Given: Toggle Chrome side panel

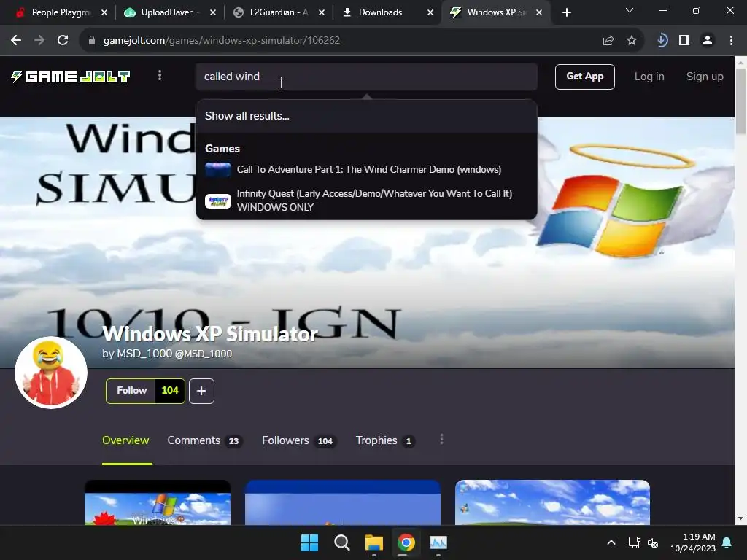Looking at the screenshot, I should click(684, 41).
